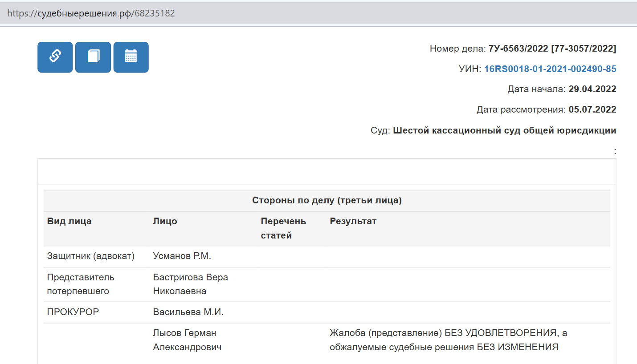The width and height of the screenshot is (637, 364).
Task: Click the Результат column header
Action: tap(353, 221)
